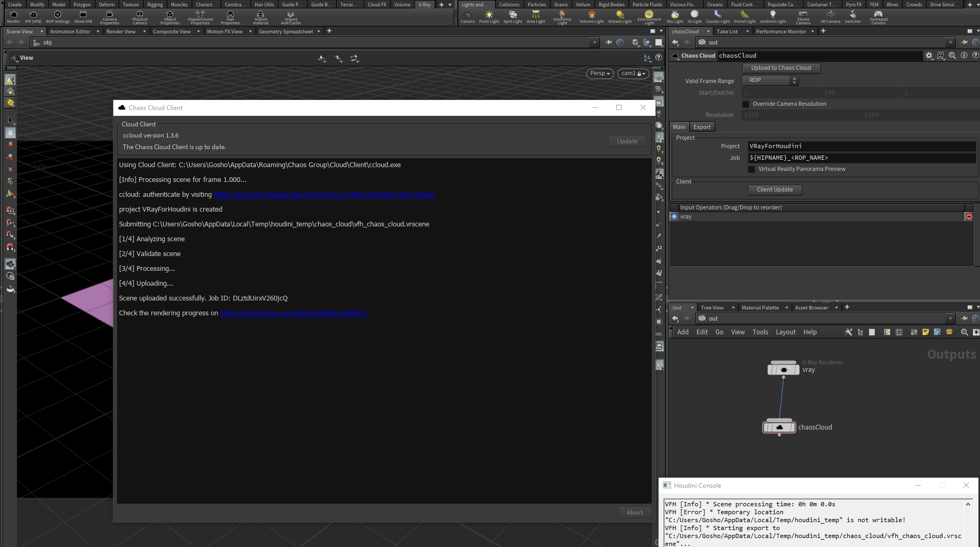Click the Render shelf tool

pos(13,17)
